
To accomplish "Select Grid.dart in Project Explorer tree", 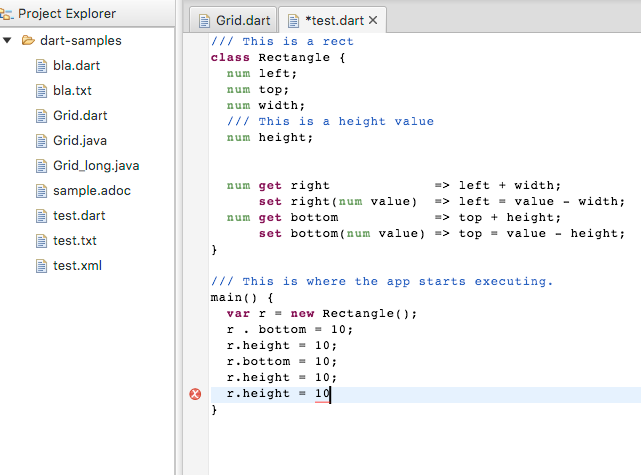I will pyautogui.click(x=79, y=116).
